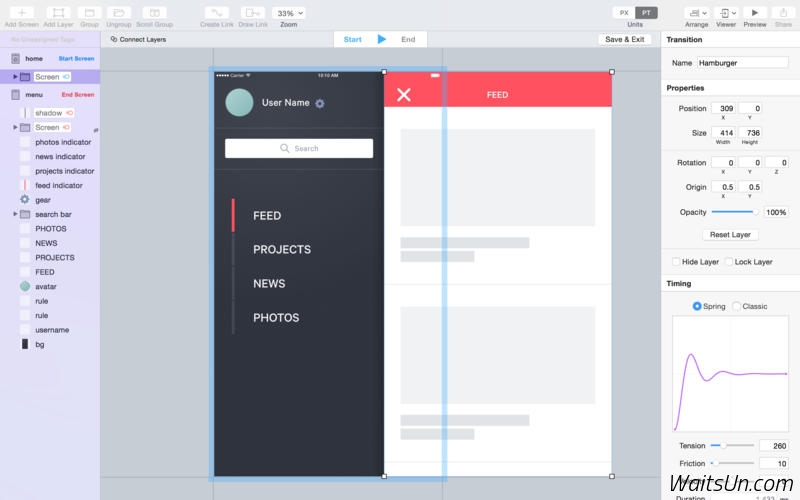800x500 pixels.
Task: Click the home screen icon in sidebar
Action: pyautogui.click(x=15, y=59)
